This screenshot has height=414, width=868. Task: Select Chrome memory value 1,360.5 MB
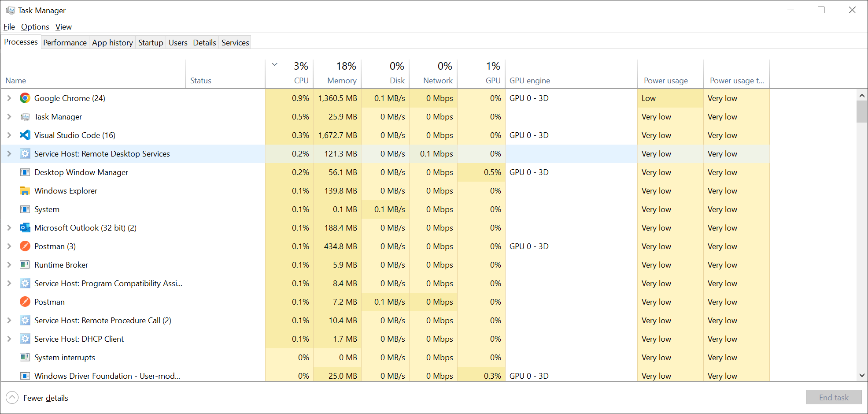click(337, 98)
